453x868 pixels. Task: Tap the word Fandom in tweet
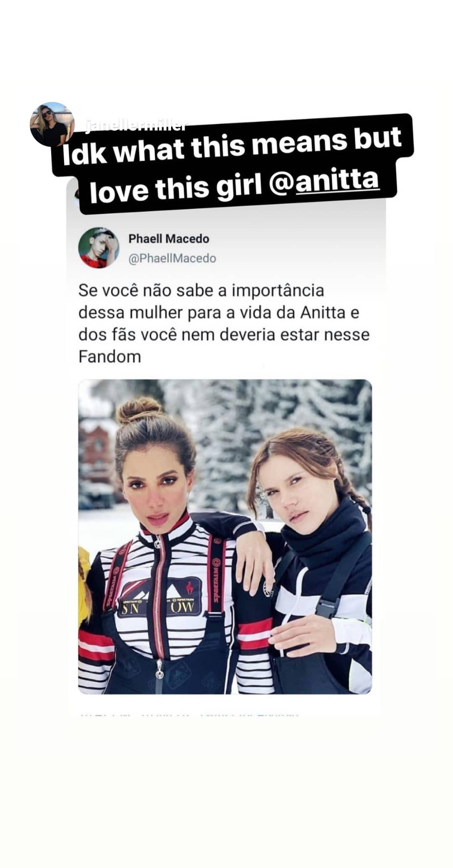pyautogui.click(x=109, y=357)
